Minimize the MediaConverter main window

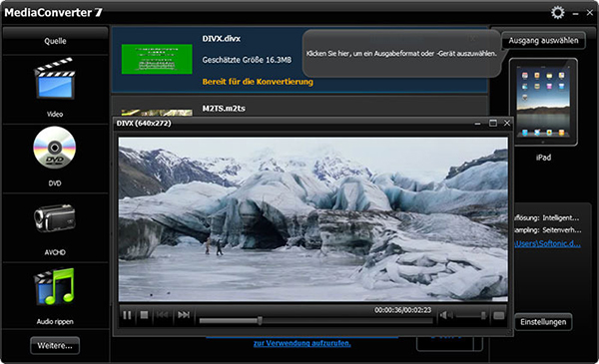tap(575, 14)
